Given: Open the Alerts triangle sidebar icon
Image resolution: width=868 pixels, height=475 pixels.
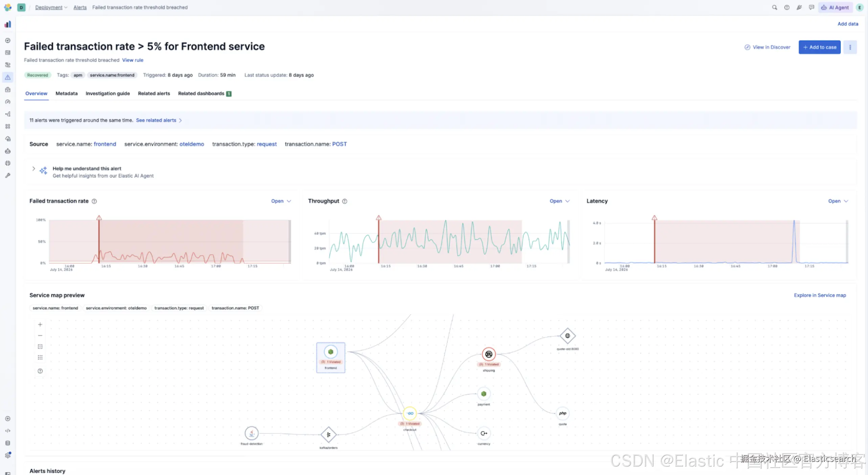Looking at the screenshot, I should click(x=8, y=77).
